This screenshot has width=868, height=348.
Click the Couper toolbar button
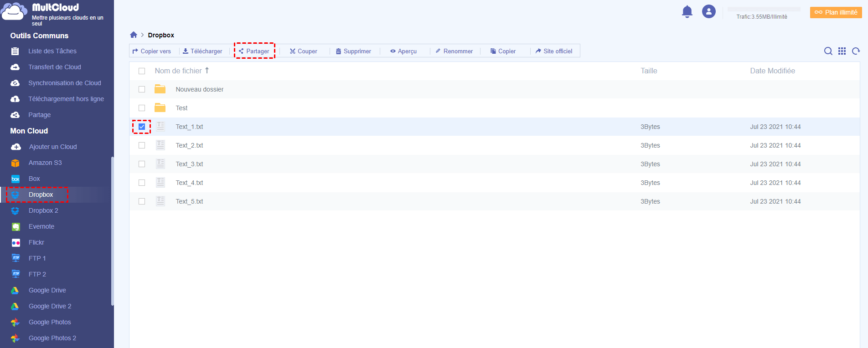(x=304, y=51)
